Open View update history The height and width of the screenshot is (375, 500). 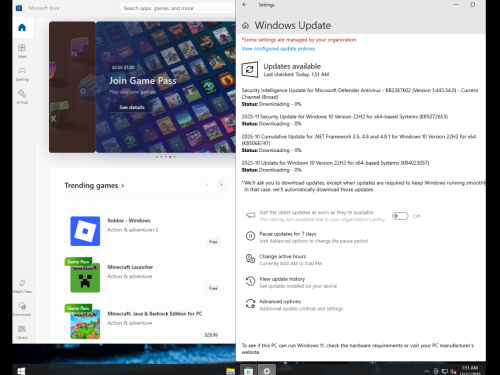tap(282, 279)
